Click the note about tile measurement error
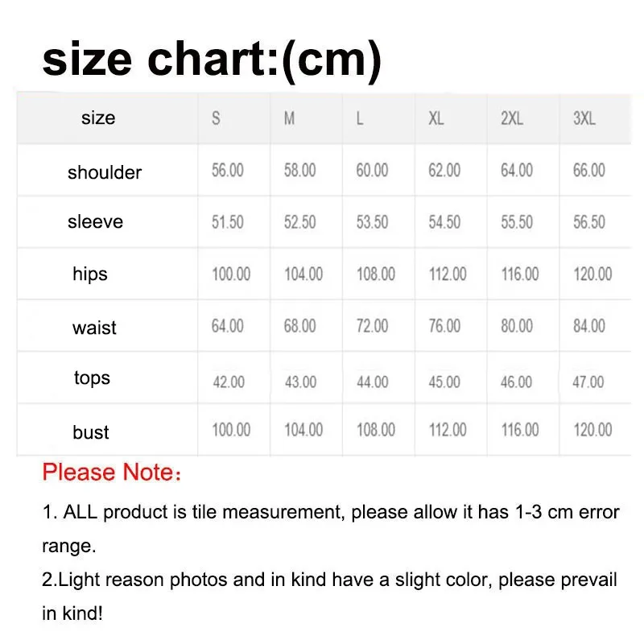The width and height of the screenshot is (644, 644). pyautogui.click(x=330, y=513)
